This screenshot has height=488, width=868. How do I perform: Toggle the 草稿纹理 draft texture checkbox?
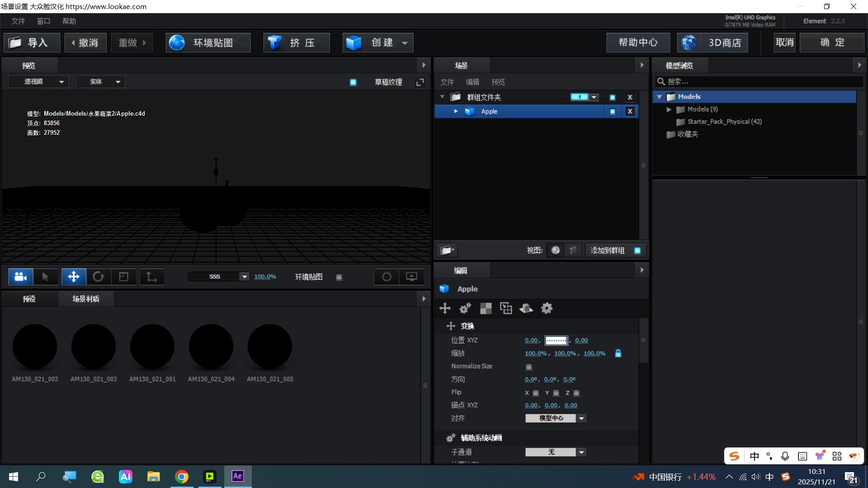(x=353, y=82)
